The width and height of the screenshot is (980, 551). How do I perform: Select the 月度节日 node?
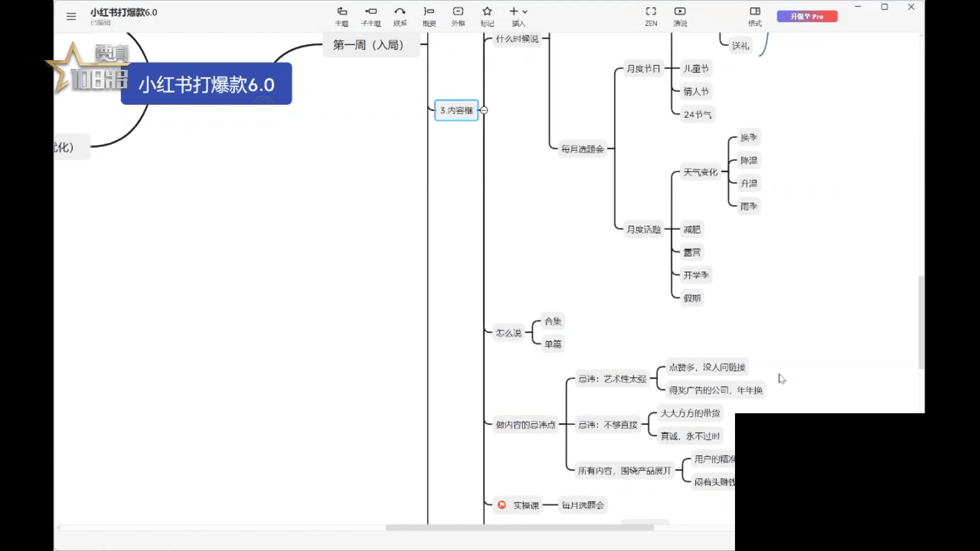click(x=643, y=68)
